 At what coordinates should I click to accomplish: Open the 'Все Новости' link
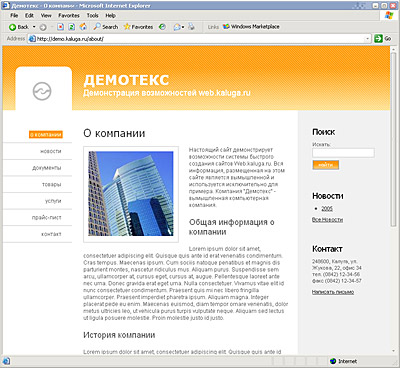click(x=327, y=220)
